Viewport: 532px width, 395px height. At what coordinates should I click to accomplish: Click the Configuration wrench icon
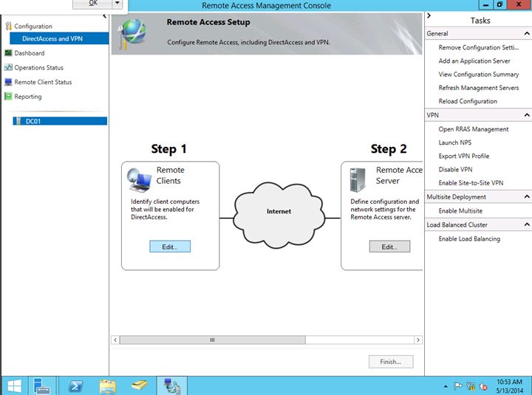tap(8, 26)
